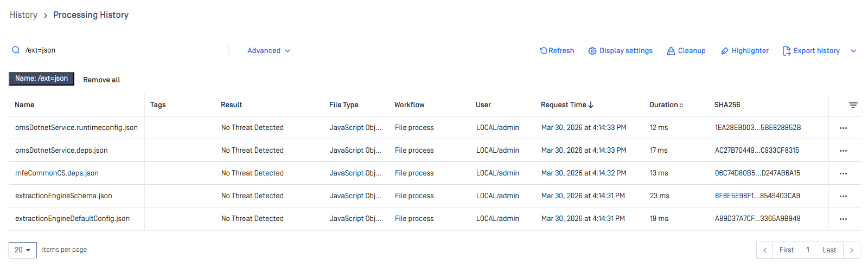Open column filter icon in table header

tap(853, 105)
